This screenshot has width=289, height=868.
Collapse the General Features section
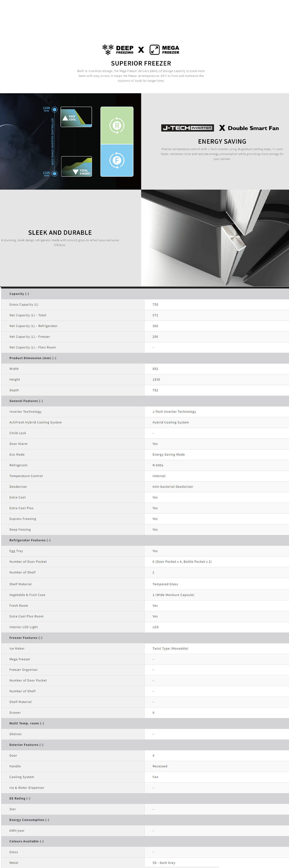[x=26, y=401]
